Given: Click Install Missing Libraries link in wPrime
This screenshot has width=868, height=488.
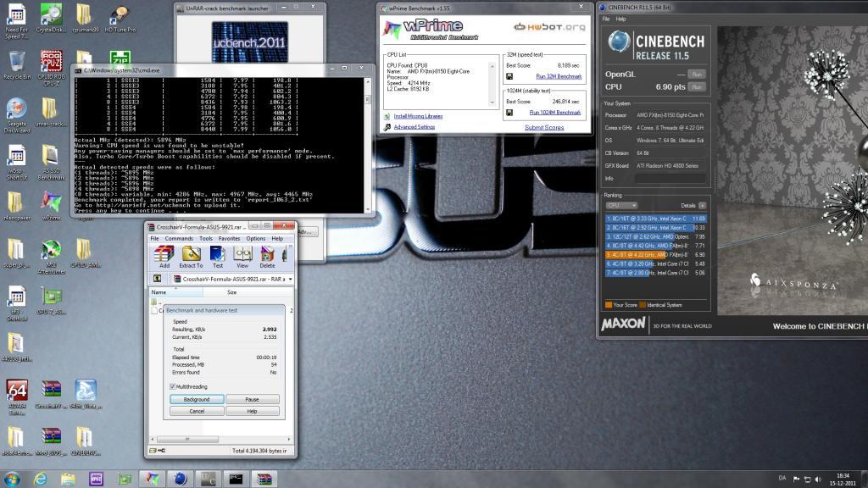Looking at the screenshot, I should (x=418, y=116).
